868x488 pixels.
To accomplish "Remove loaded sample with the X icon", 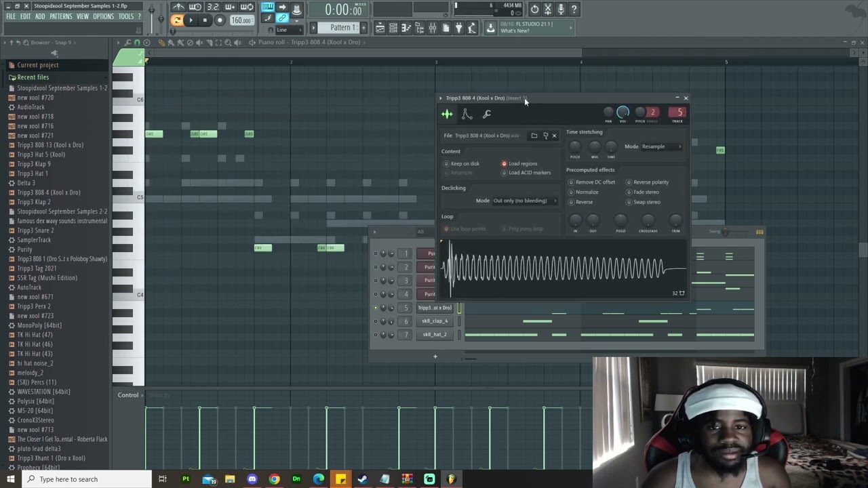I will (x=554, y=136).
